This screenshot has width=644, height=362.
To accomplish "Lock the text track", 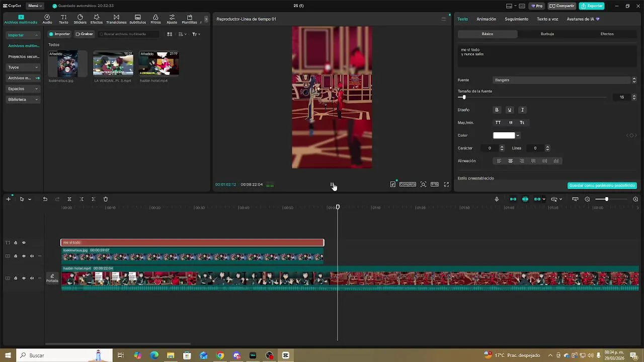I will click(x=16, y=243).
